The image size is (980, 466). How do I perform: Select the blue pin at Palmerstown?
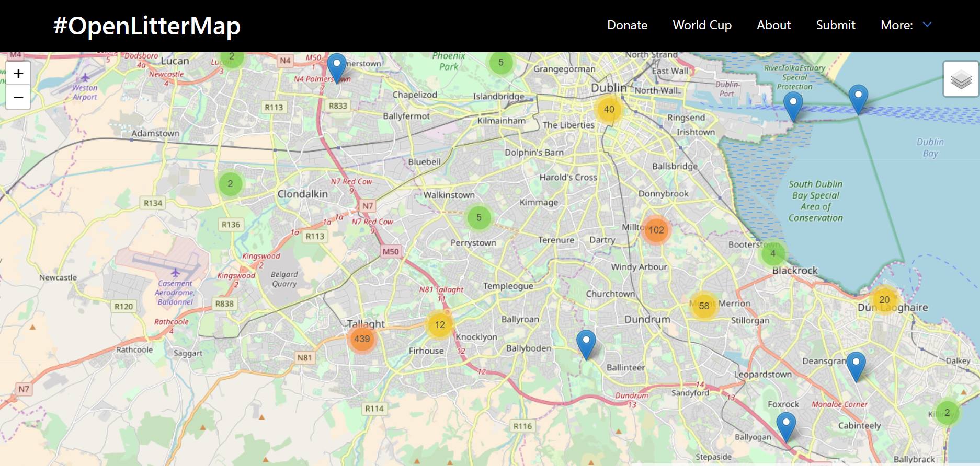tap(337, 68)
